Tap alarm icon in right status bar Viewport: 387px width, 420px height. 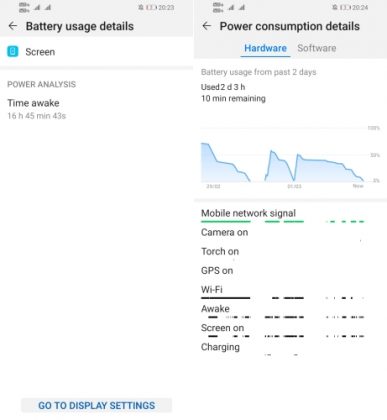coord(335,7)
